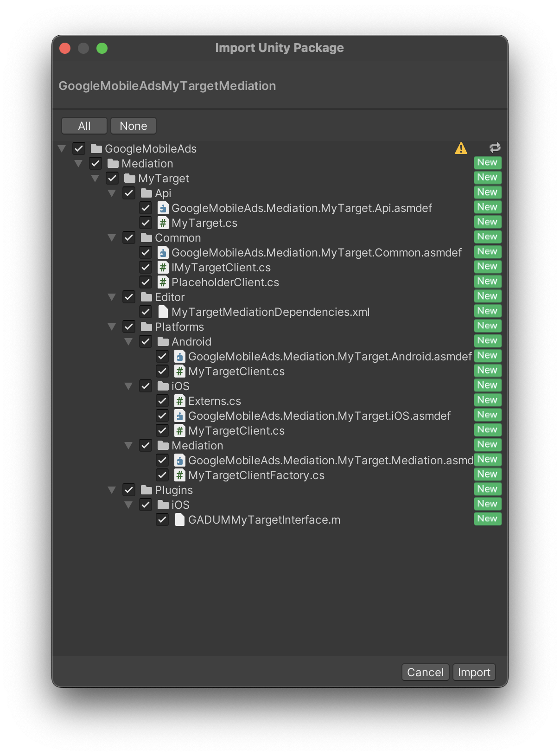Viewport: 560px width, 756px height.
Task: Select the Editor folder tree item
Action: coord(170,297)
